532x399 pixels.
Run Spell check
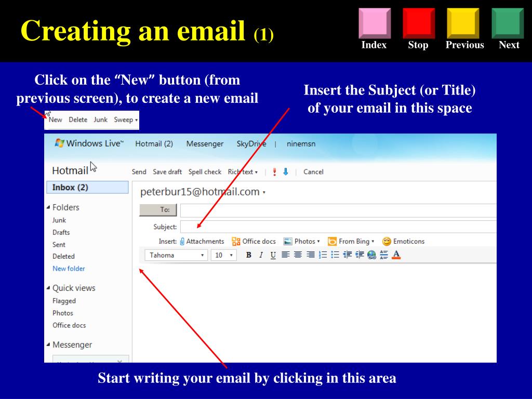[205, 171]
